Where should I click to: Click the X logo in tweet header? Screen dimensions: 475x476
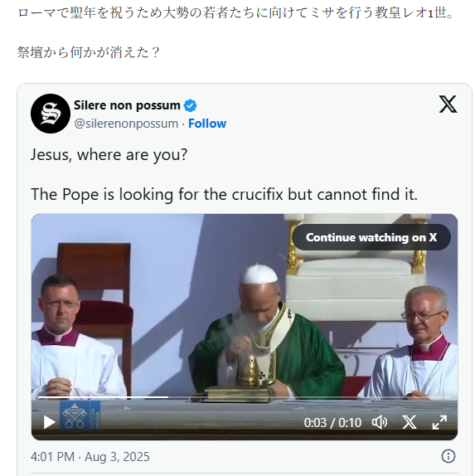(448, 104)
